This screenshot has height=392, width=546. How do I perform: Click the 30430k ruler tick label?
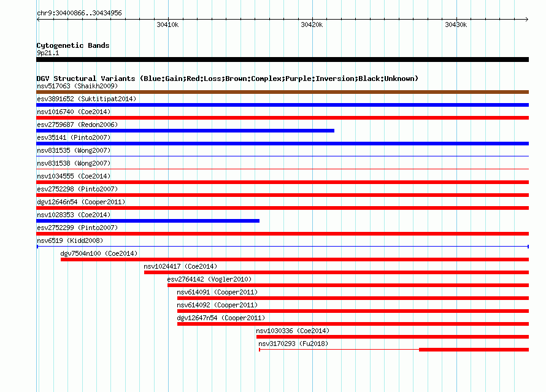pyautogui.click(x=456, y=25)
